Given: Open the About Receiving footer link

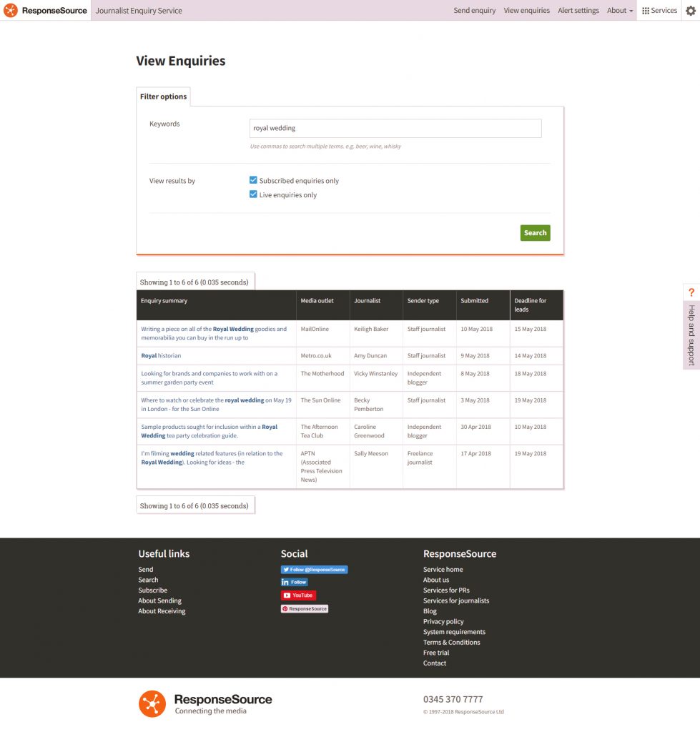Looking at the screenshot, I should (162, 611).
